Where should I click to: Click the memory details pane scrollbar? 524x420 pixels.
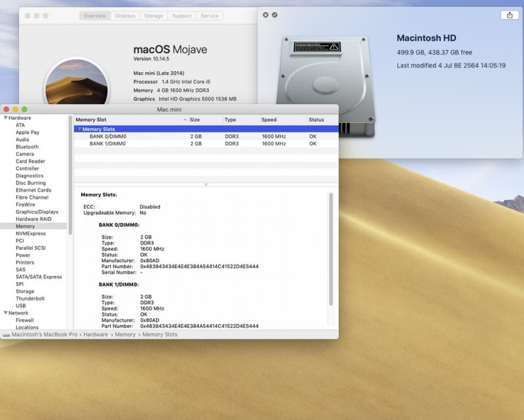click(331, 249)
